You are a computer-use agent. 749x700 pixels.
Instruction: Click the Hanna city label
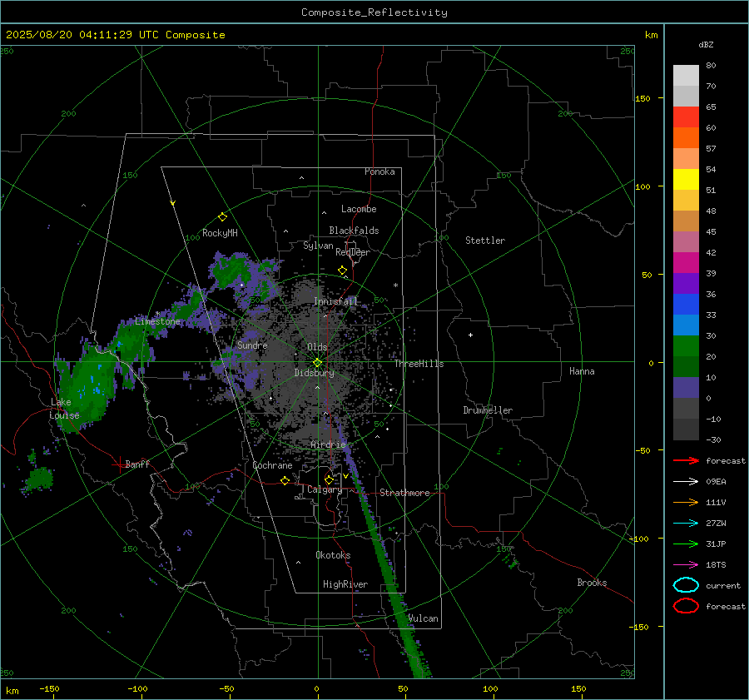pos(582,371)
